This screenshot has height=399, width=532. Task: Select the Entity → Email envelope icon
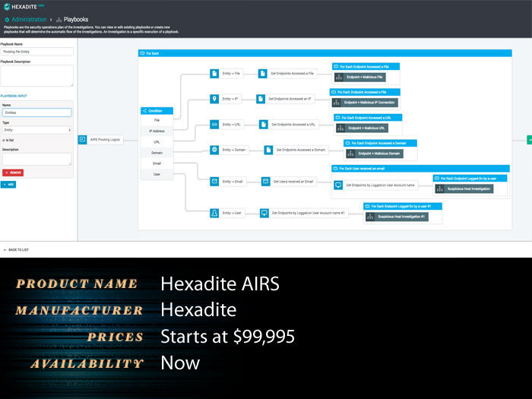coord(214,182)
